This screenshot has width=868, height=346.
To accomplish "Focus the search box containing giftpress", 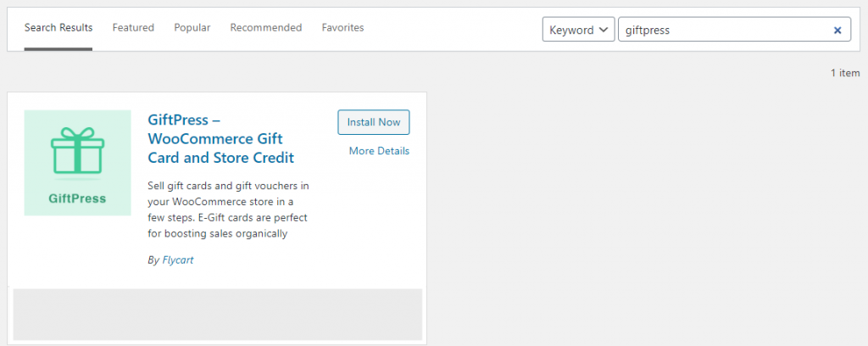I will [x=726, y=30].
